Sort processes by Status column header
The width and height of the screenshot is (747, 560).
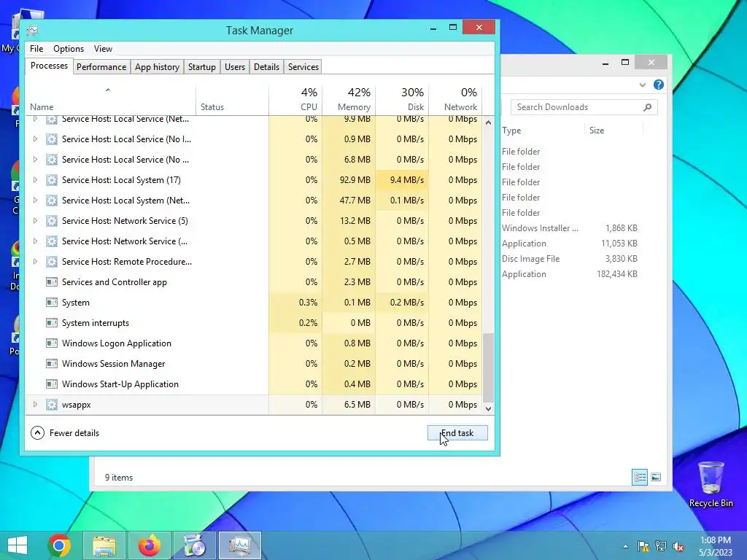coord(232,99)
